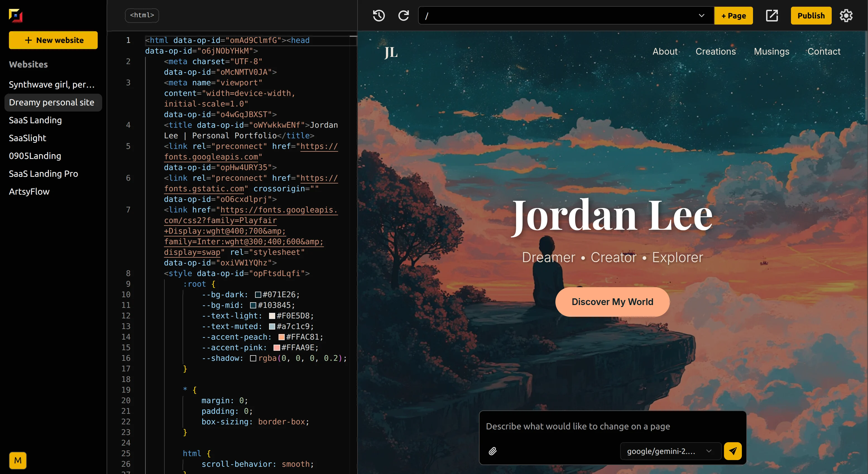Click the #FFAA9E accent-pink color swatch
The image size is (868, 474).
point(277,347)
